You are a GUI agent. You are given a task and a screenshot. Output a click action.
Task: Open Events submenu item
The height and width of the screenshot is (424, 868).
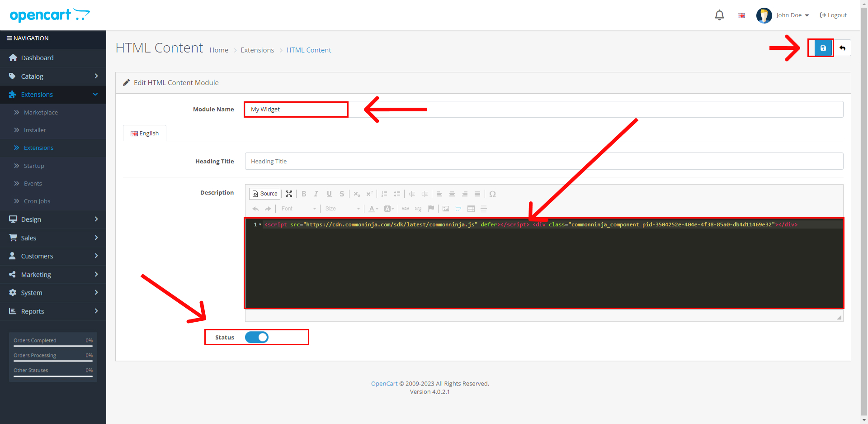point(53,183)
